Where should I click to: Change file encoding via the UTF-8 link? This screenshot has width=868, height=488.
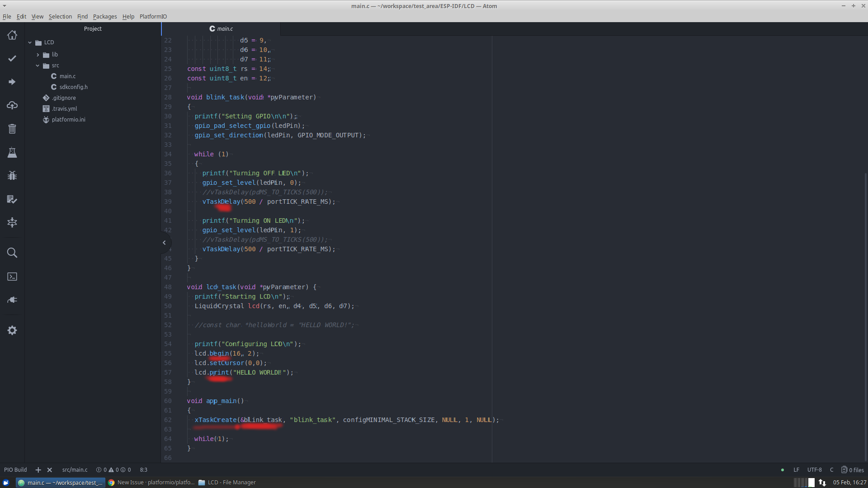(x=815, y=469)
